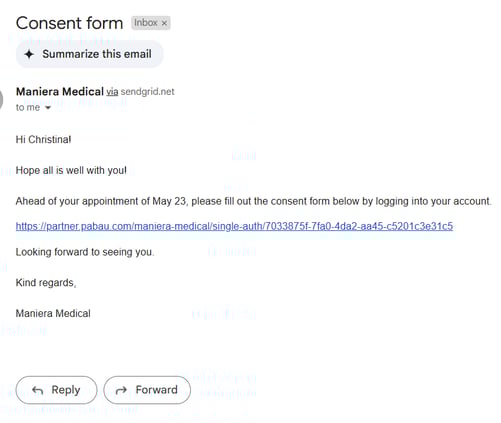
Task: Open the partner.pabau.com consent form link
Action: click(x=234, y=226)
